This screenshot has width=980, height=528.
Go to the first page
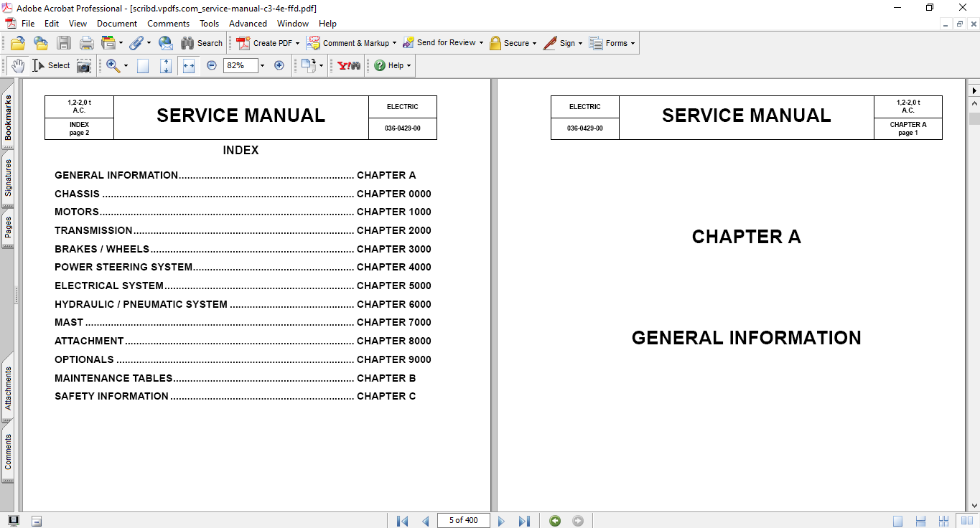pos(402,521)
